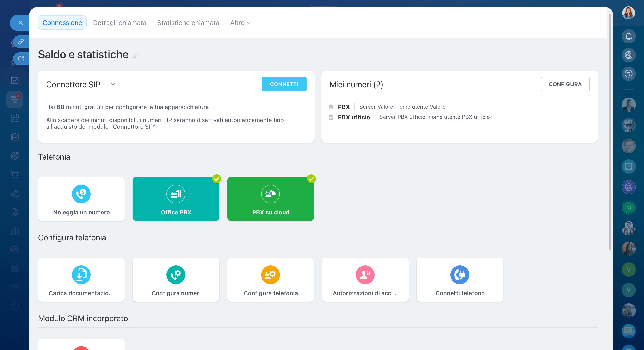Image resolution: width=644 pixels, height=350 pixels.
Task: Open the Altro dropdown menu
Action: point(240,23)
